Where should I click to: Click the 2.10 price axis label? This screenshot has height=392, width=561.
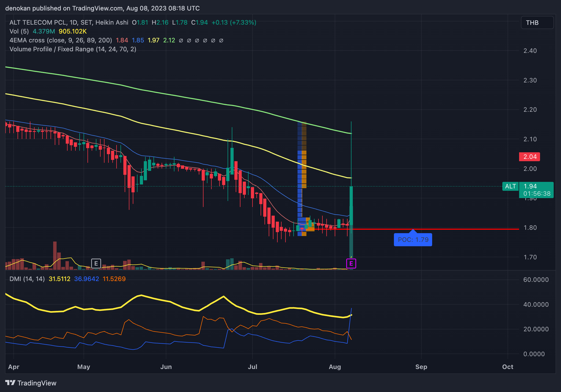click(530, 139)
